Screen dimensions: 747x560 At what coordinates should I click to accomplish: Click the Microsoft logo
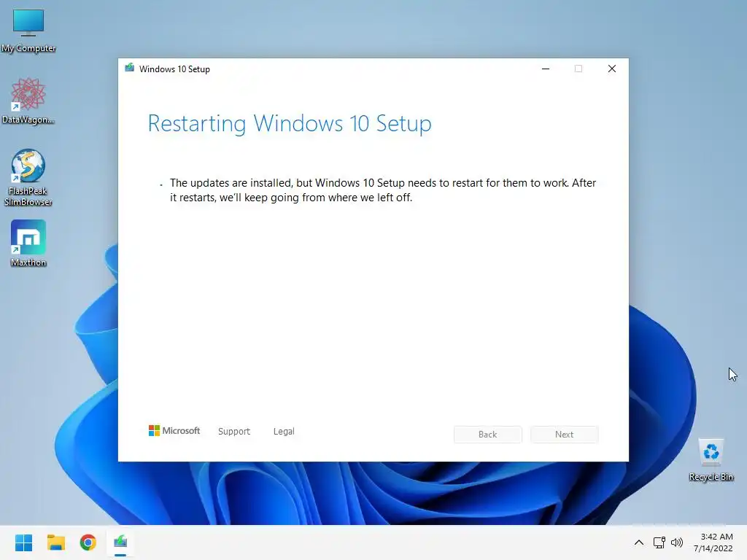(x=174, y=431)
